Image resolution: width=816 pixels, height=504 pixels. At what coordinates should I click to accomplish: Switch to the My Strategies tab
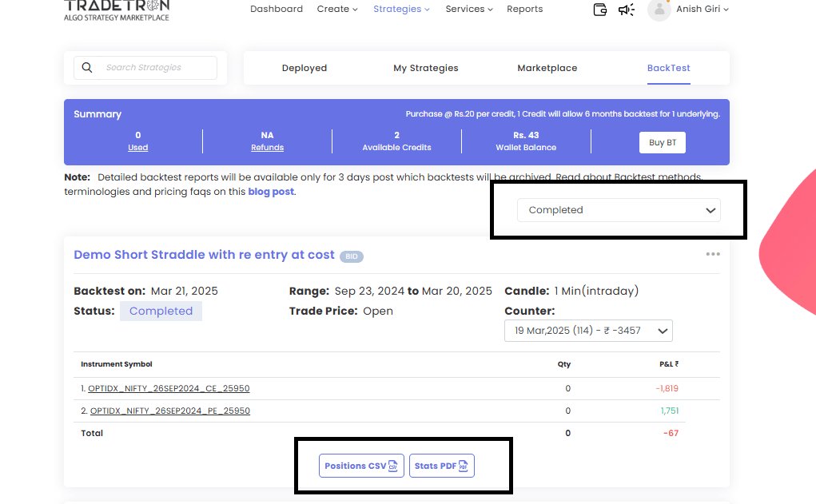[426, 68]
